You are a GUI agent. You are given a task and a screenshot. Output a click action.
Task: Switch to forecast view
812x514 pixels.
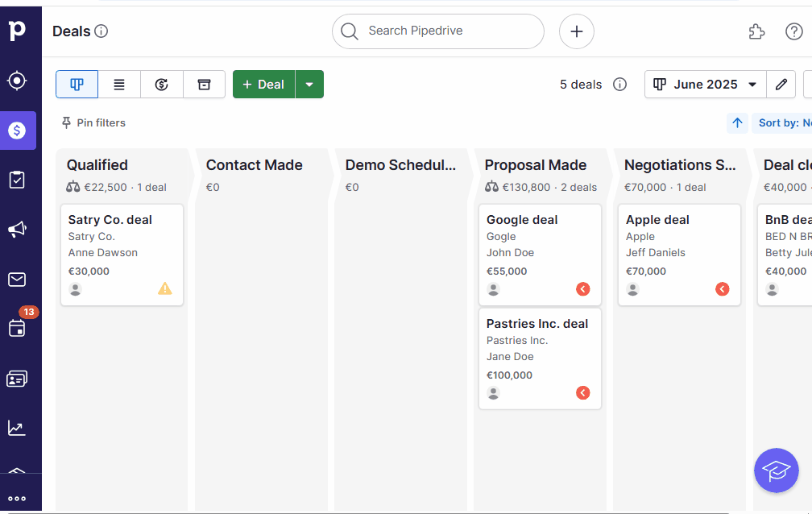pyautogui.click(x=162, y=84)
